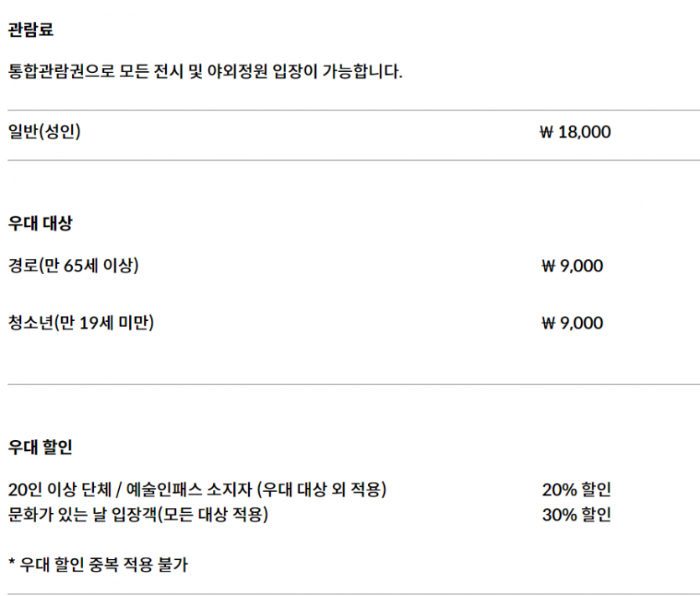Click the 우대 할인 heading
This screenshot has height=596, width=700.
point(40,447)
